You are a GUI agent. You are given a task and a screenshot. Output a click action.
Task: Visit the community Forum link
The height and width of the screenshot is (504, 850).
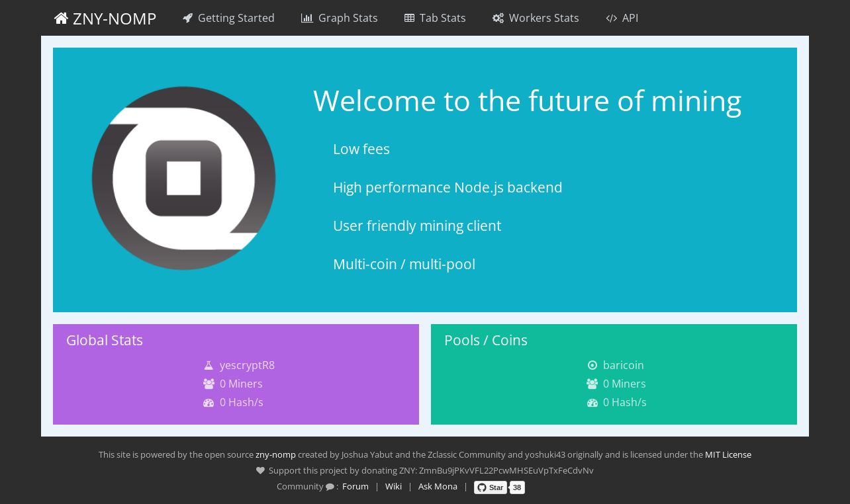point(355,487)
